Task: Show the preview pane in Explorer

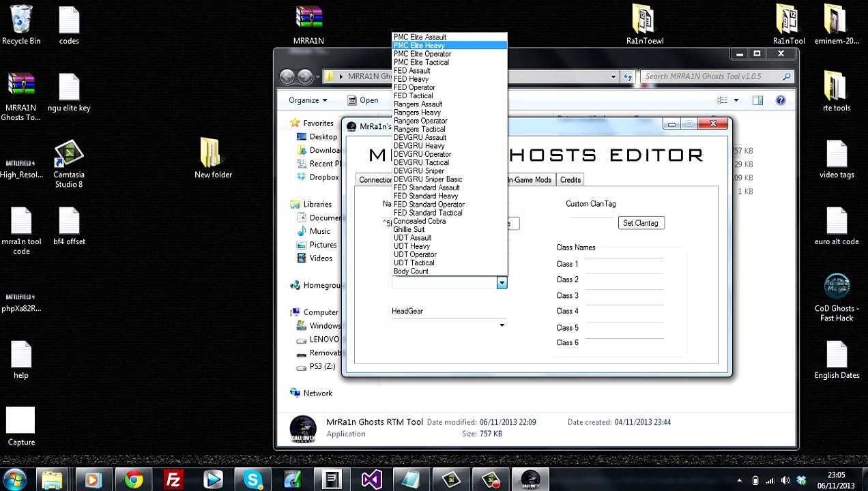Action: coord(757,100)
